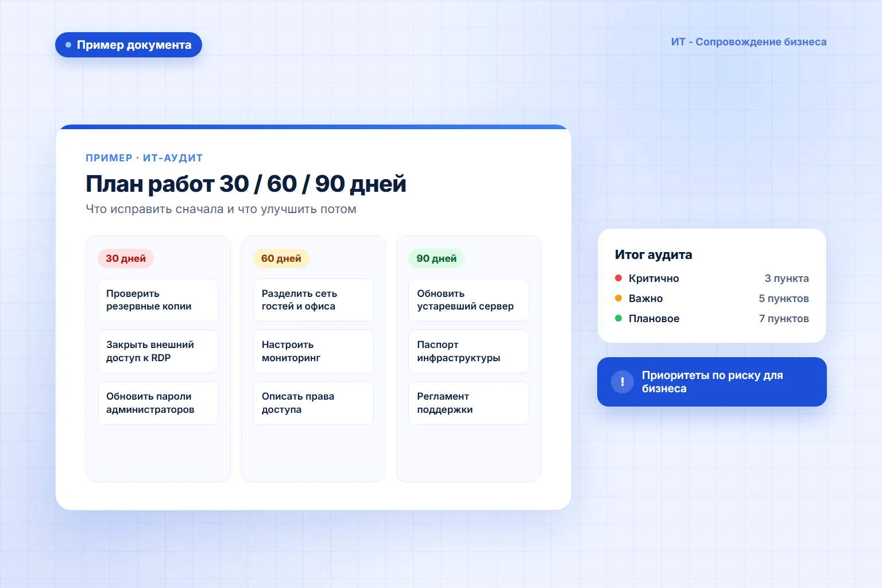The image size is (882, 588).
Task: Select the 90 дней label
Action: coord(436,258)
